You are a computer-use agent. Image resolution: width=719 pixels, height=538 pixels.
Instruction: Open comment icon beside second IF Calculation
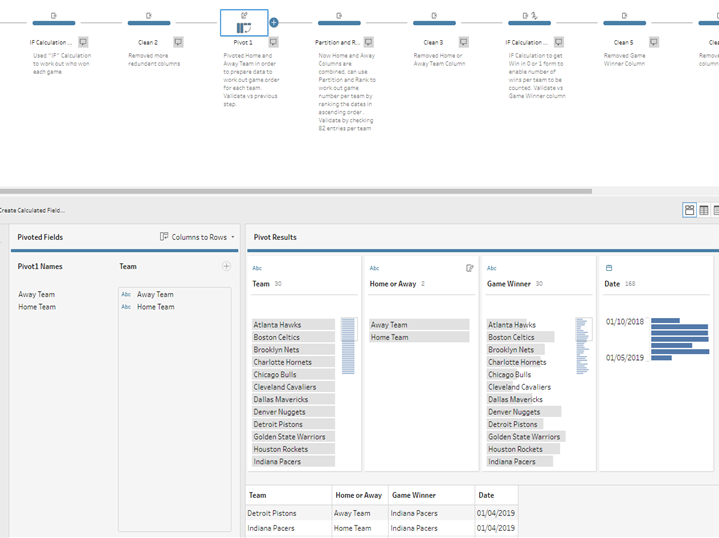click(559, 42)
